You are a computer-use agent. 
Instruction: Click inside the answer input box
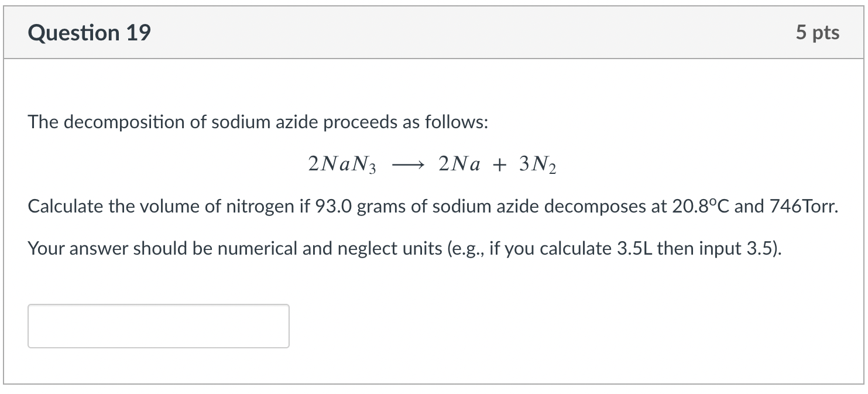pyautogui.click(x=158, y=326)
